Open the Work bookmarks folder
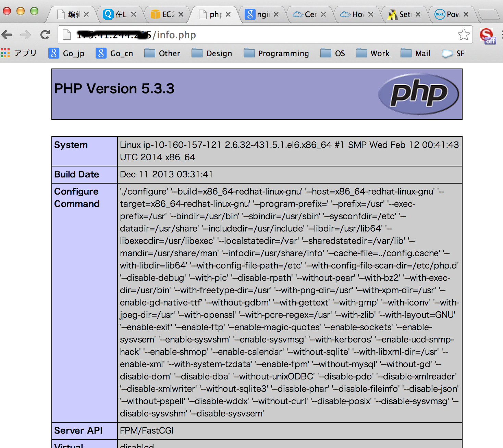503x448 pixels. coord(373,53)
